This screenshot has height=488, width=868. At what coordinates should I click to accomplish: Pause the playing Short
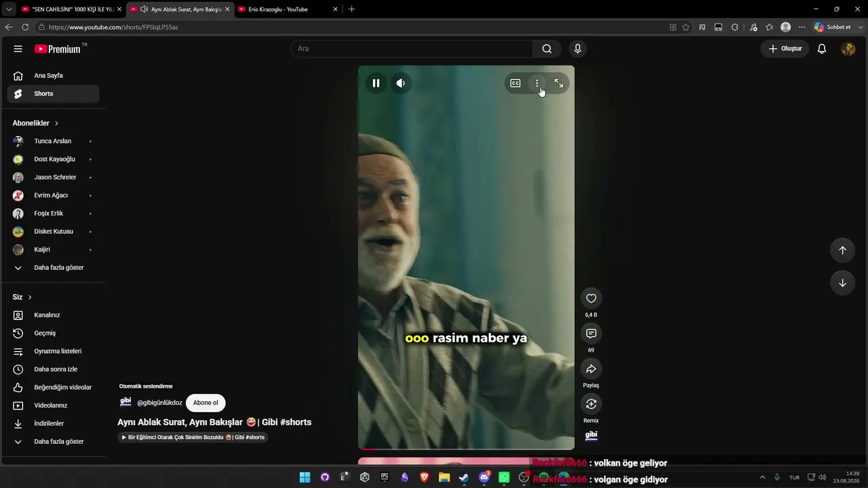coord(376,83)
